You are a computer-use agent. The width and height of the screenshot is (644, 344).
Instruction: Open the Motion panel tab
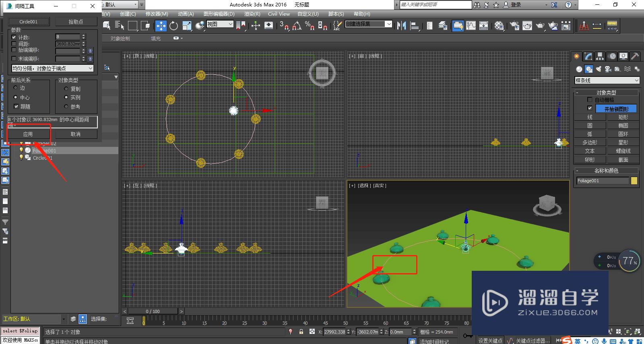coord(612,56)
